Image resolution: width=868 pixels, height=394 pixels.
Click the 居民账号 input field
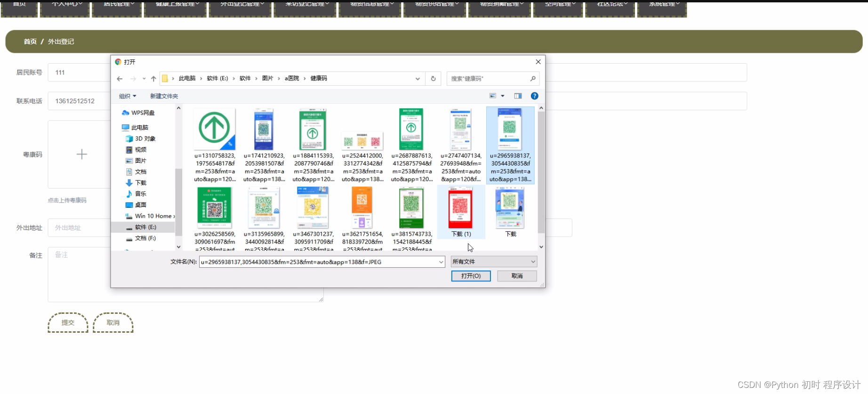coord(80,73)
